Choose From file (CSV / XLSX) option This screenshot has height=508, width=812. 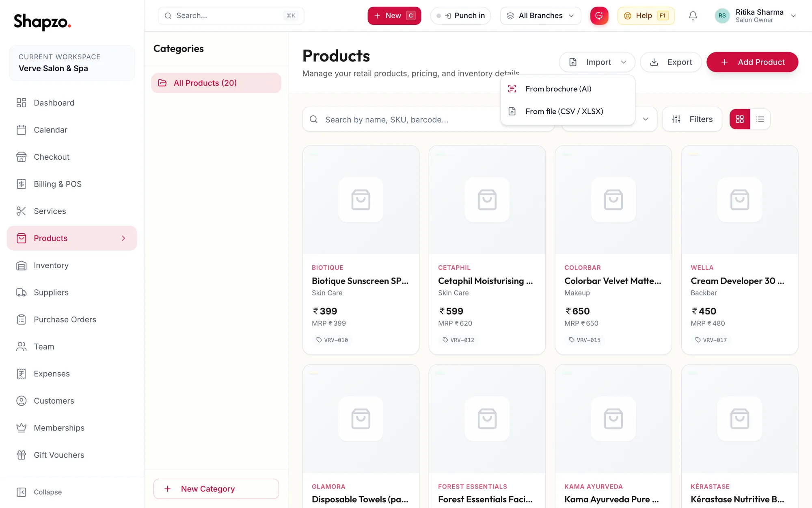(568, 111)
